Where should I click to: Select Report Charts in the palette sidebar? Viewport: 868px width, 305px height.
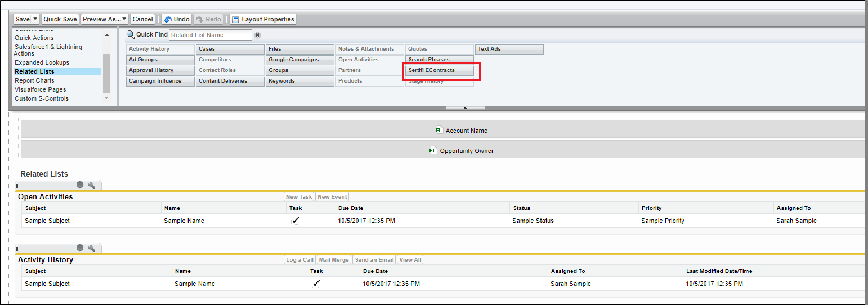tap(34, 80)
